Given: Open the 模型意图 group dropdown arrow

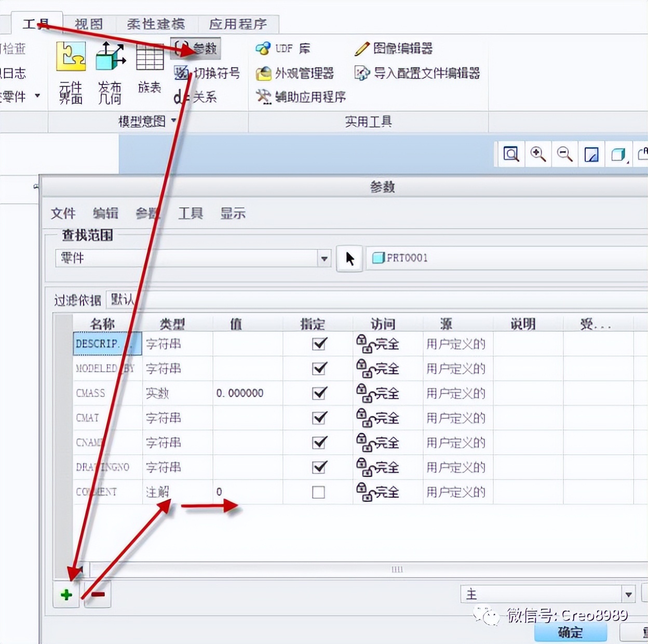Looking at the screenshot, I should (x=174, y=122).
